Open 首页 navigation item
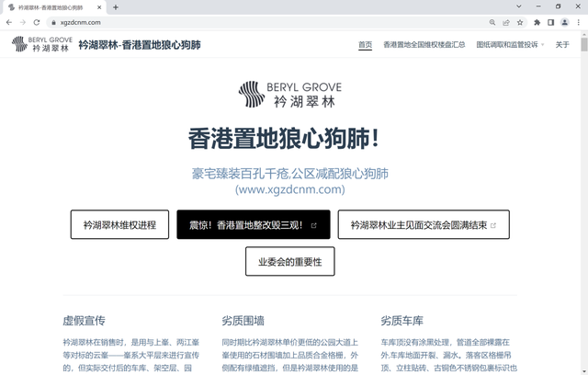The width and height of the screenshot is (588, 375). 365,45
